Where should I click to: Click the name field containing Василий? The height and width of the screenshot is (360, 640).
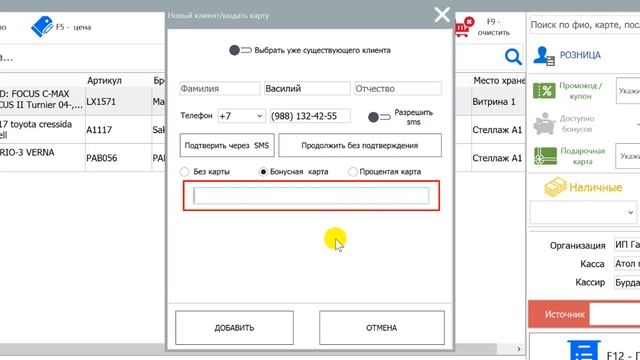(x=307, y=89)
